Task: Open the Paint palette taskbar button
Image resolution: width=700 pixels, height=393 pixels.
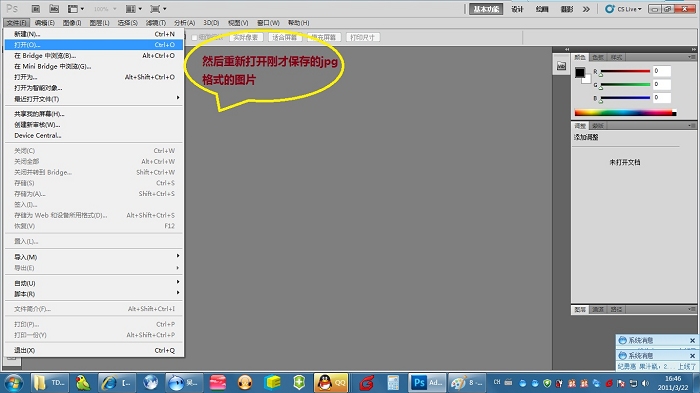Action: click(x=467, y=383)
